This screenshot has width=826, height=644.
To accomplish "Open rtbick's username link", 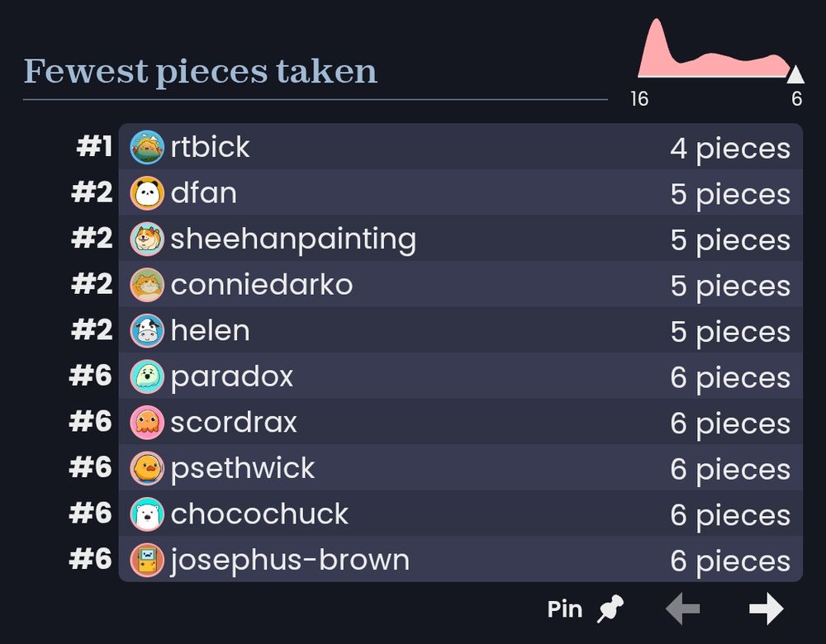I will point(210,146).
